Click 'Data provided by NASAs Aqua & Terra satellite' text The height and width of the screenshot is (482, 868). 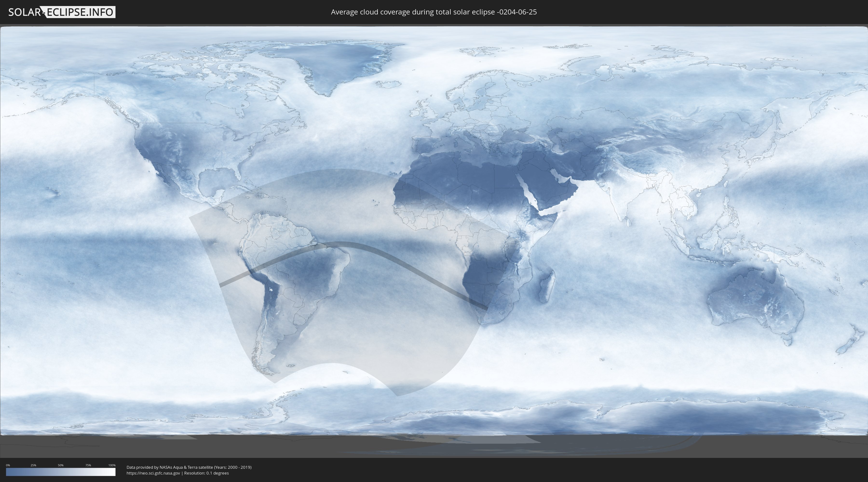(170, 467)
